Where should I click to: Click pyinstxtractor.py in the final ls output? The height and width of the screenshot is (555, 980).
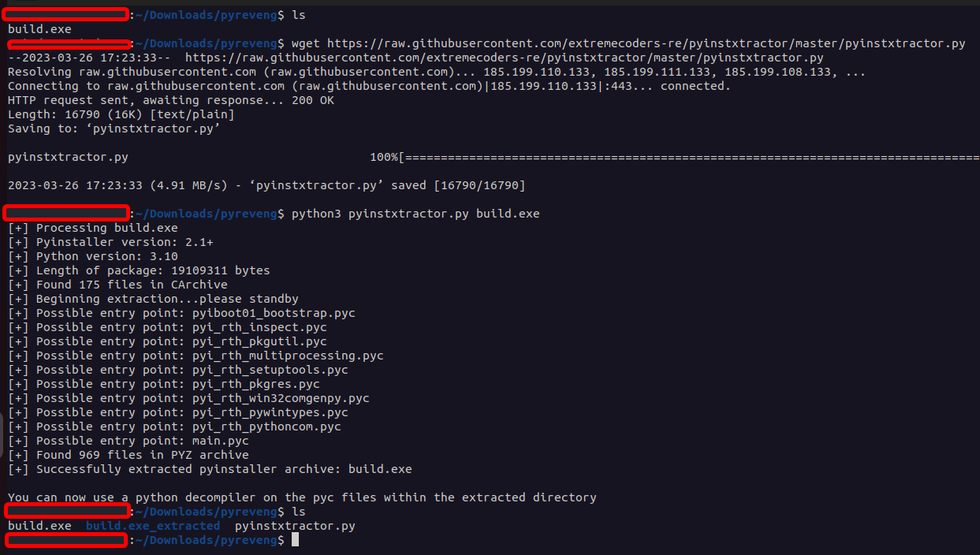tap(295, 526)
